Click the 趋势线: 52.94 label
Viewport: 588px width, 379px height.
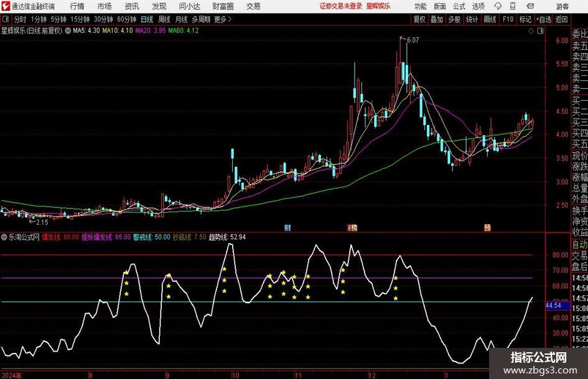(x=227, y=237)
